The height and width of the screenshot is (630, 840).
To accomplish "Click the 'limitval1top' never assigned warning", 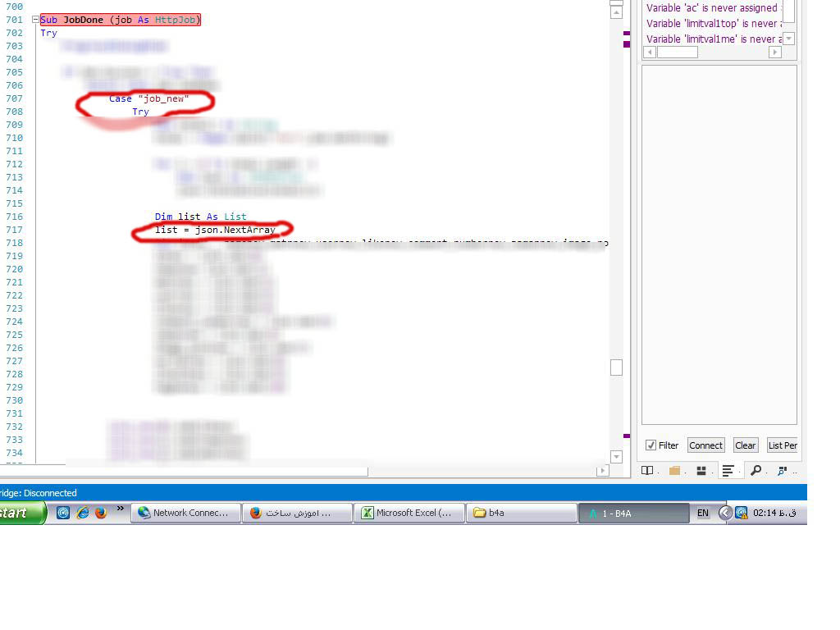I will pos(710,24).
